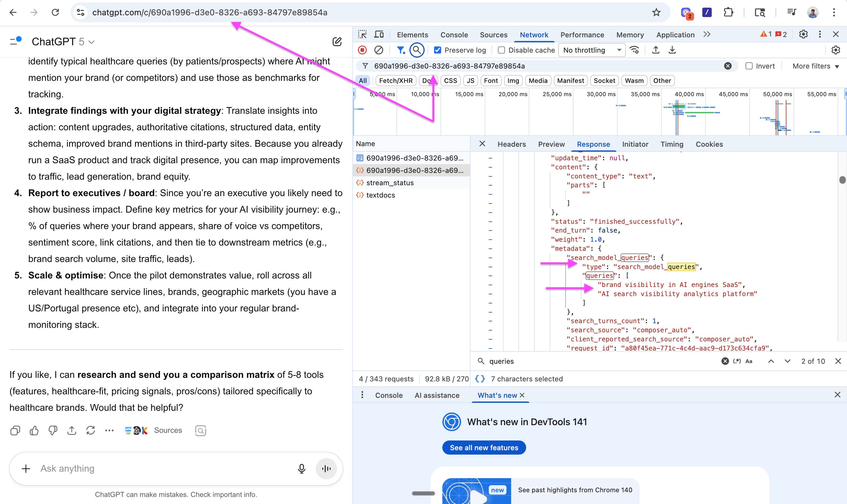Switch to the Console tab
The width and height of the screenshot is (847, 504).
(x=454, y=35)
